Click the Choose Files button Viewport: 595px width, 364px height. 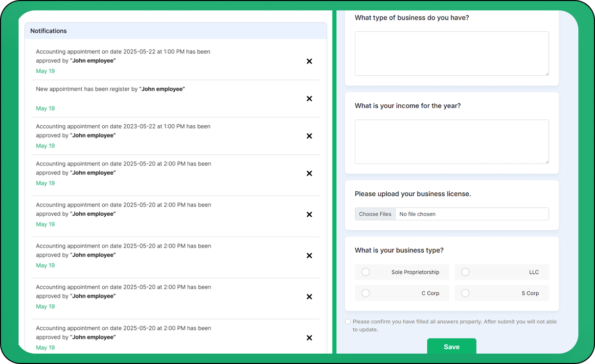375,214
